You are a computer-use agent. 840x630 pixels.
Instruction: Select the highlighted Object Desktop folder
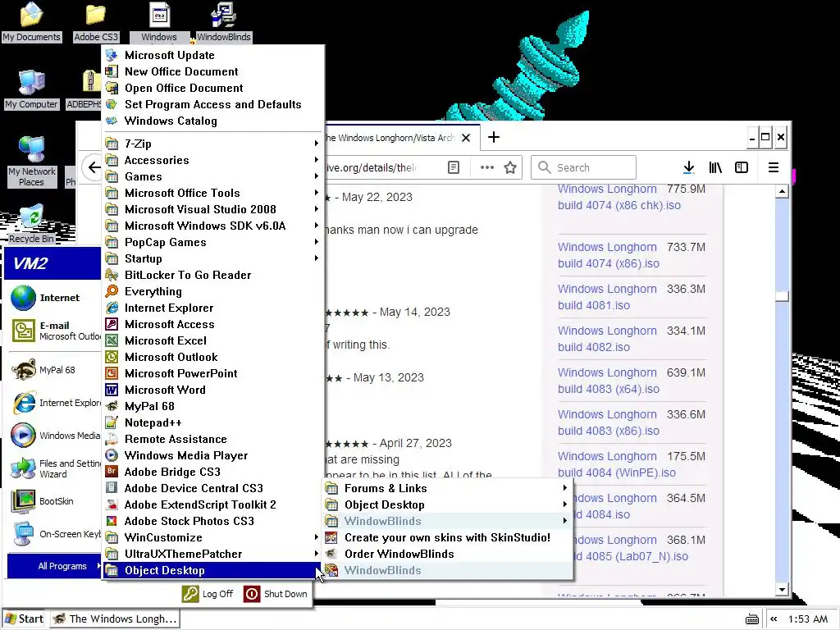(x=212, y=571)
